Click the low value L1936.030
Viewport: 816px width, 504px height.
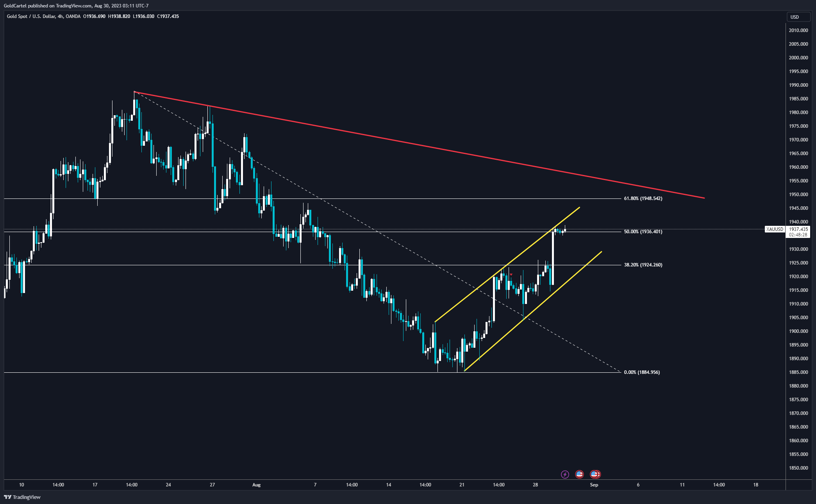coord(143,16)
